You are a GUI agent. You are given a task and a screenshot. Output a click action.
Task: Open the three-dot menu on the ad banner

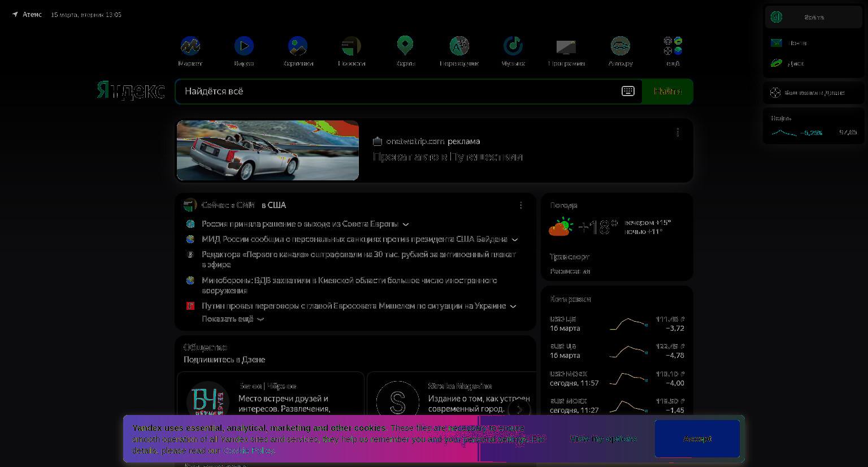678,132
